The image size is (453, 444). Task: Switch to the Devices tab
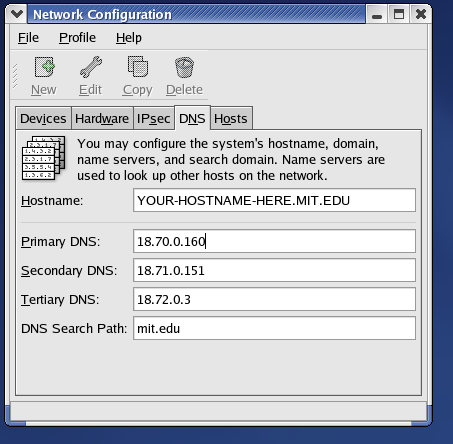(x=43, y=118)
